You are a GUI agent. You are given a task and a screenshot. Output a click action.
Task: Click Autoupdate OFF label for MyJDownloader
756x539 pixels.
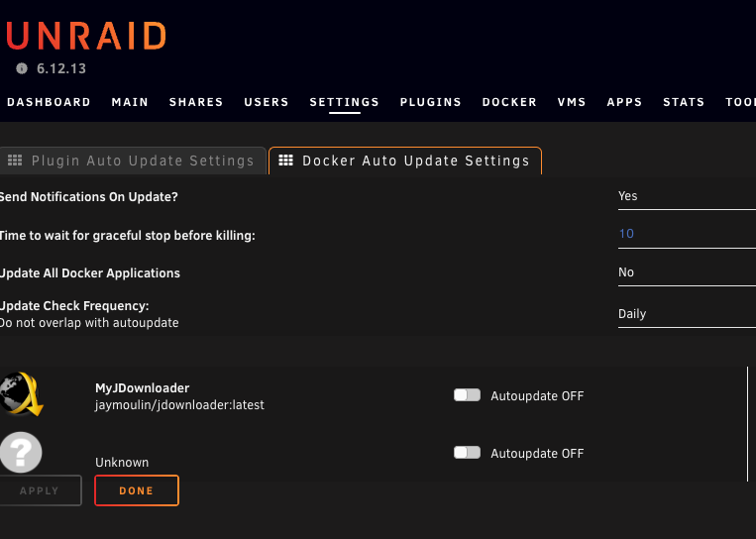537,395
